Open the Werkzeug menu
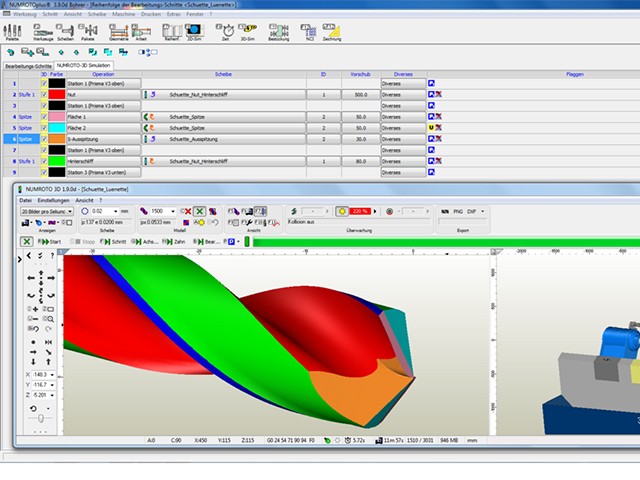640x480 pixels. [24, 14]
